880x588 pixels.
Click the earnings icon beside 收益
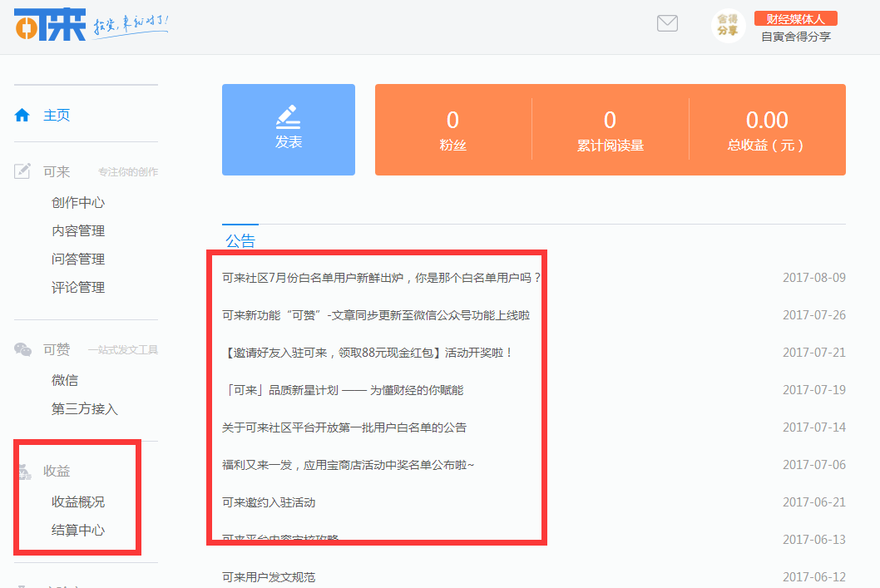[x=24, y=472]
